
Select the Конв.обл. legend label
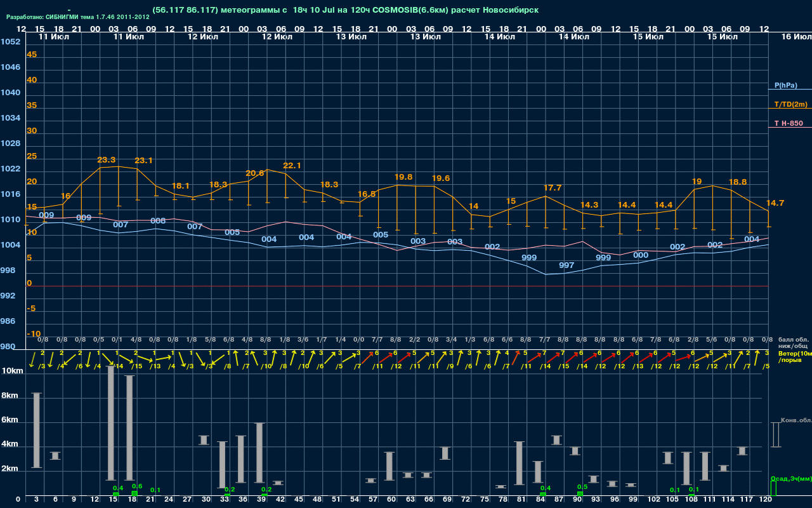click(796, 420)
